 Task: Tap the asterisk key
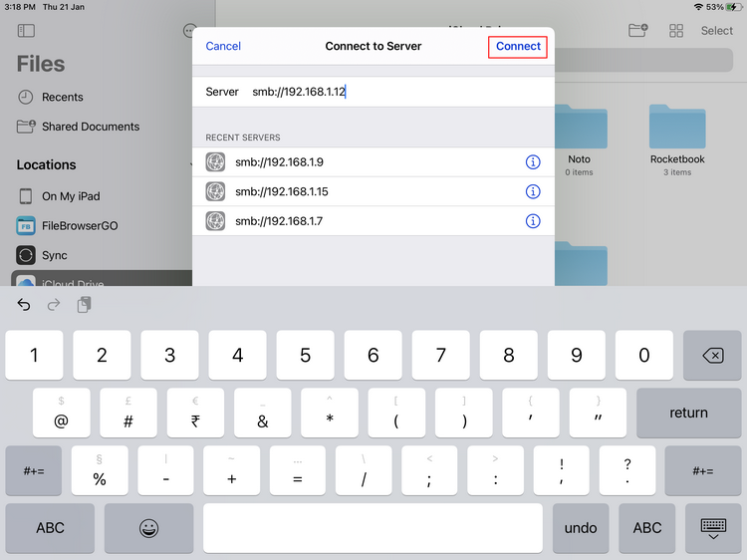(330, 413)
